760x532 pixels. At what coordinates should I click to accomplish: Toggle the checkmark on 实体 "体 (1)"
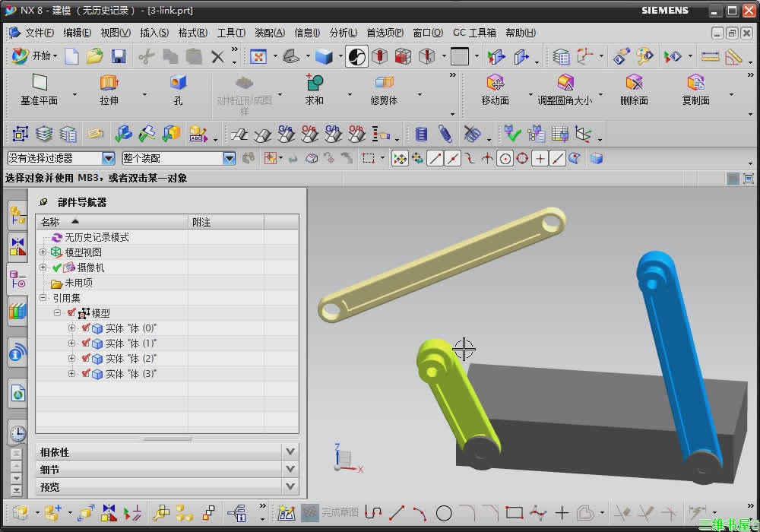click(x=86, y=343)
